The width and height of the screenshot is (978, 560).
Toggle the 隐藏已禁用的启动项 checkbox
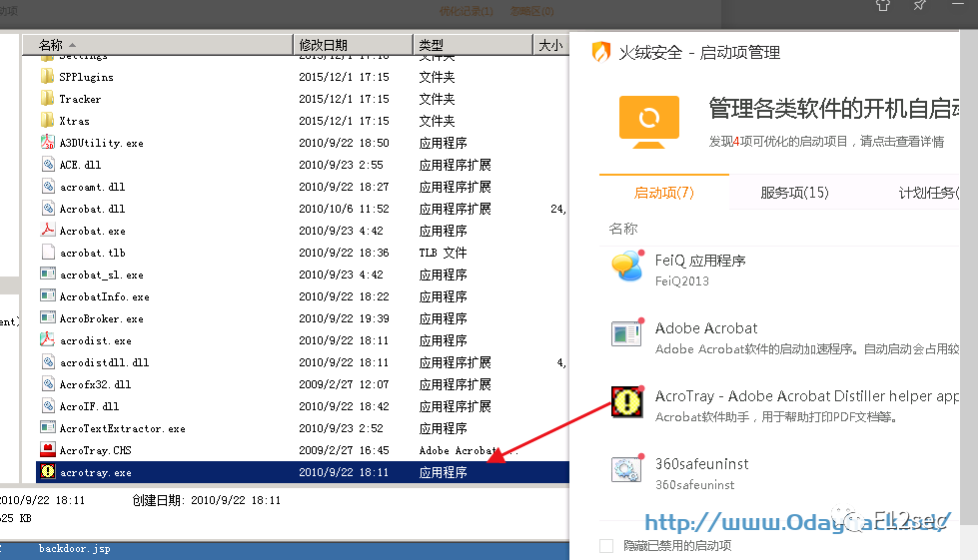(606, 546)
